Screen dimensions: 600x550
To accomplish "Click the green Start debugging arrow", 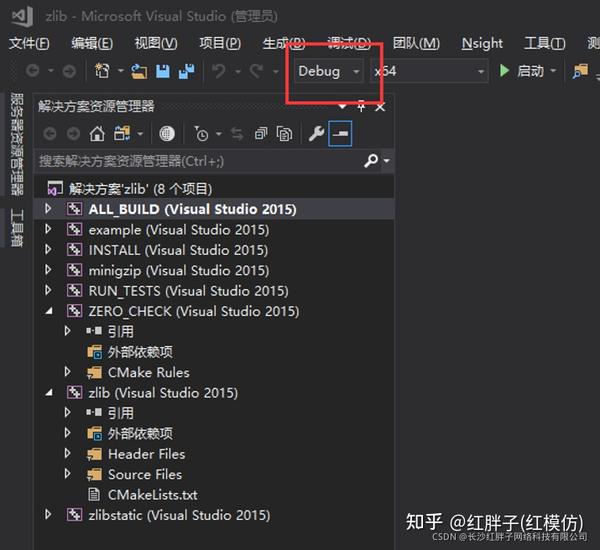I will tap(504, 71).
